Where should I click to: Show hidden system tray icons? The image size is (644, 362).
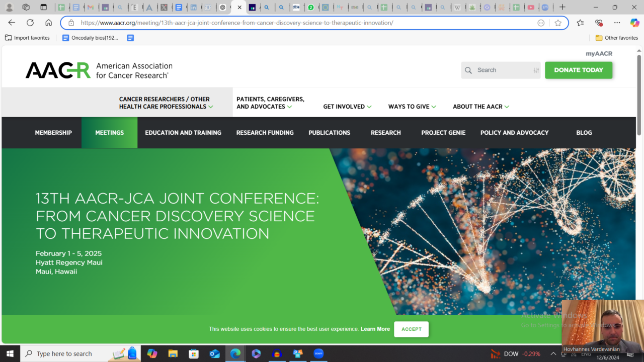coord(553,354)
